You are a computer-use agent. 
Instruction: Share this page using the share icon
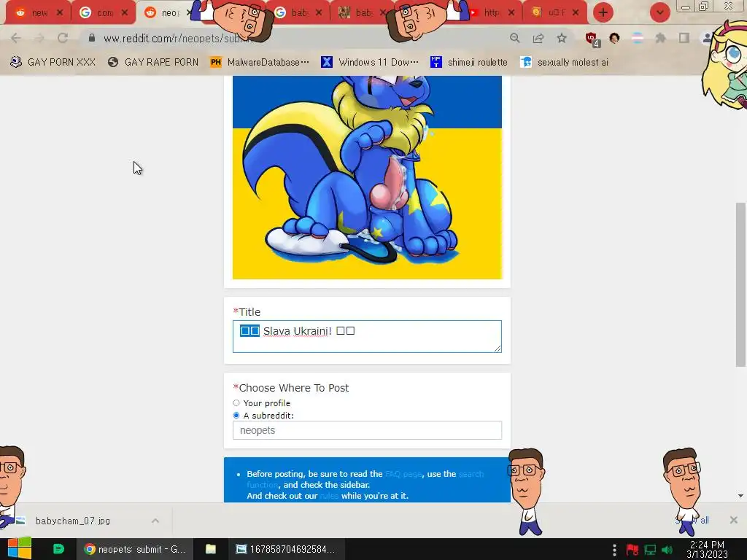[538, 38]
